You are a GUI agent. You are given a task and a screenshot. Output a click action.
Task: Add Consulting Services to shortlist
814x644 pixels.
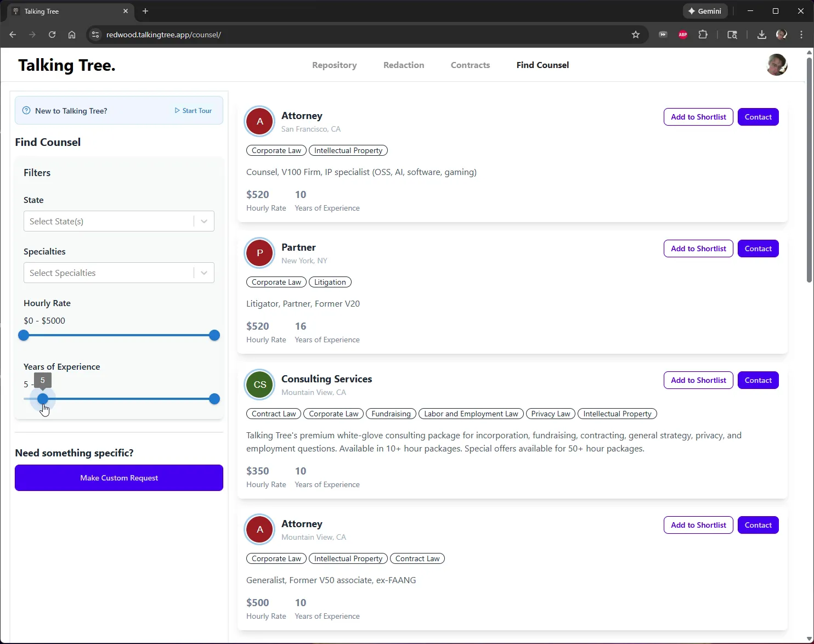tap(698, 380)
